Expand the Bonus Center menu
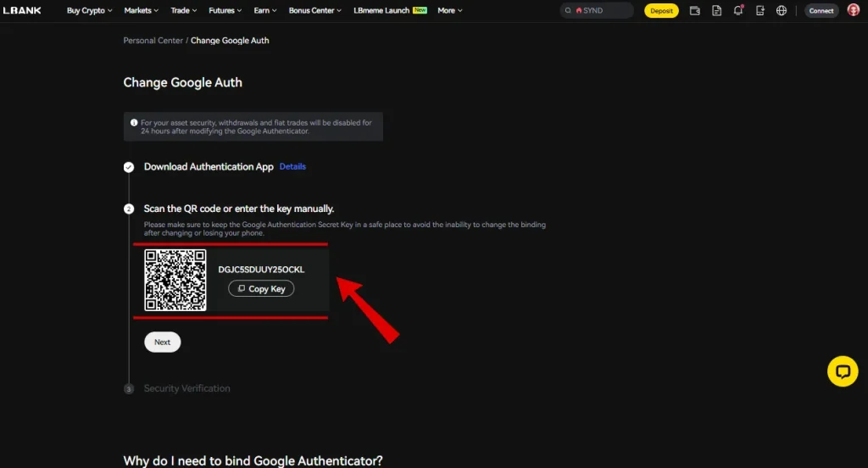The width and height of the screenshot is (868, 468). 315,10
